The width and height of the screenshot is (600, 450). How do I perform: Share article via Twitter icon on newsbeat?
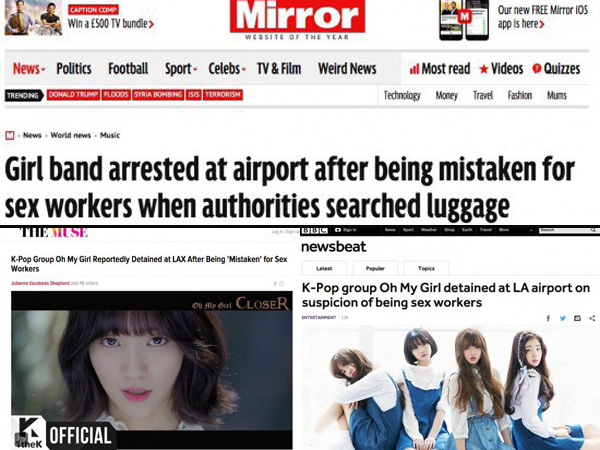(563, 318)
